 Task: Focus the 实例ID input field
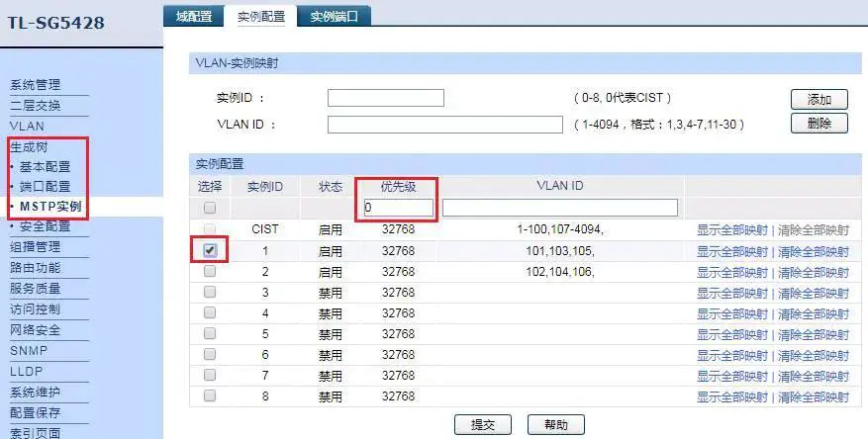point(385,98)
